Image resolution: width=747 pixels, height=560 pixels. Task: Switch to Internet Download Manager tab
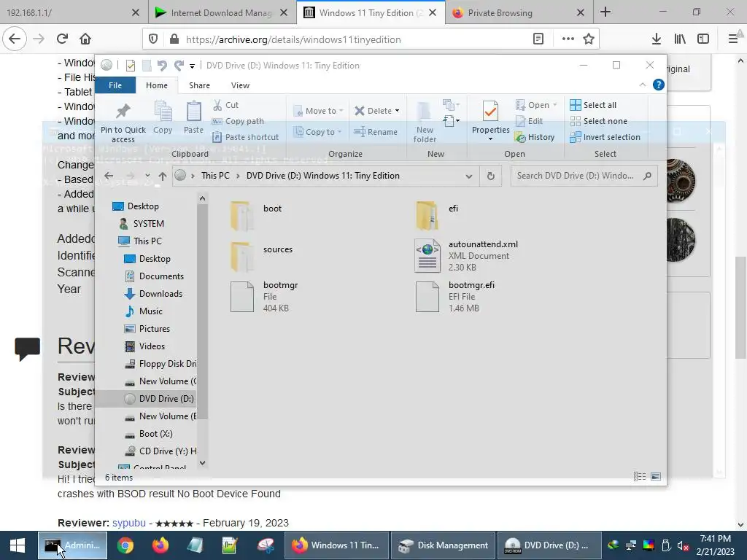(222, 13)
